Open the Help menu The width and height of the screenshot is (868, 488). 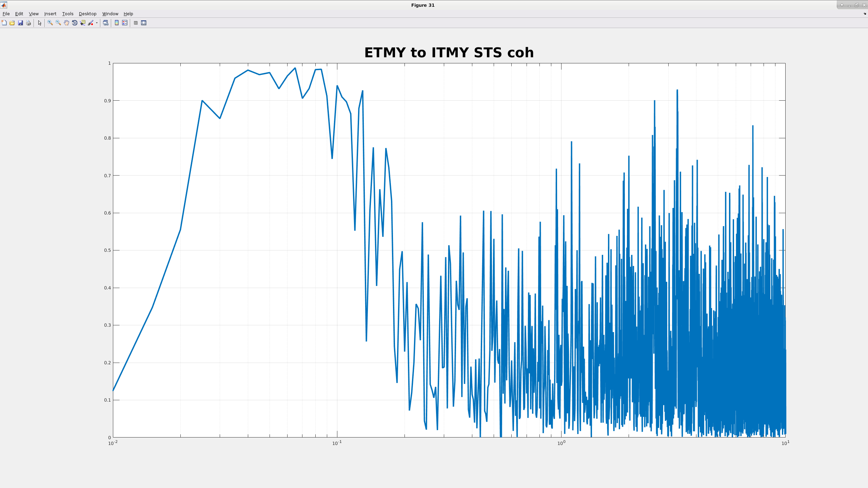128,14
